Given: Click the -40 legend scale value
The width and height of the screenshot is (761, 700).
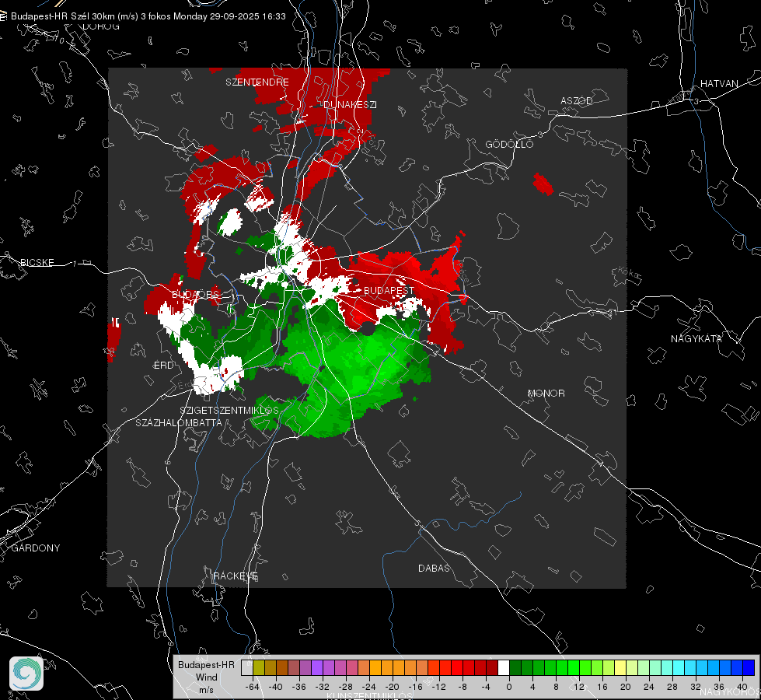Looking at the screenshot, I should tap(276, 687).
